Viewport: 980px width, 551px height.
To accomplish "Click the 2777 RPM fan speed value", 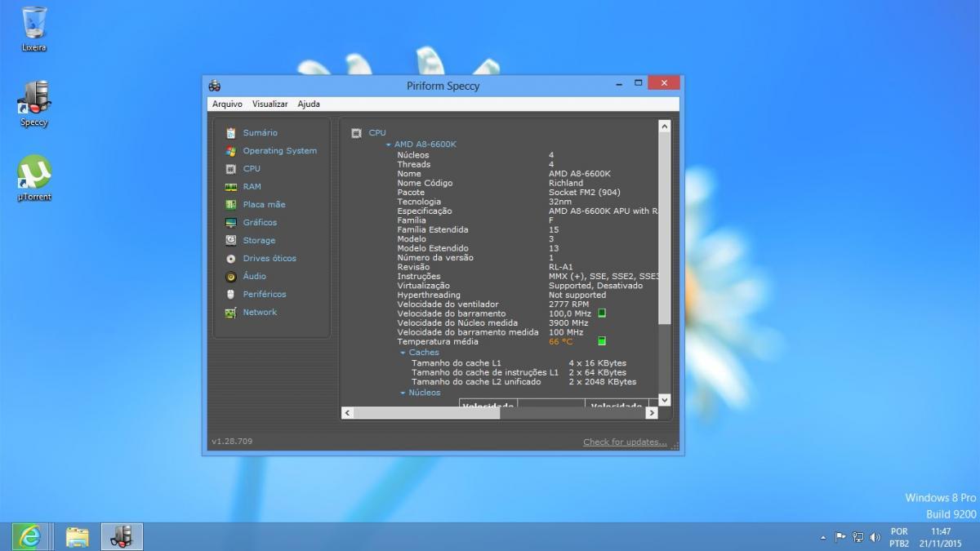I will point(568,304).
